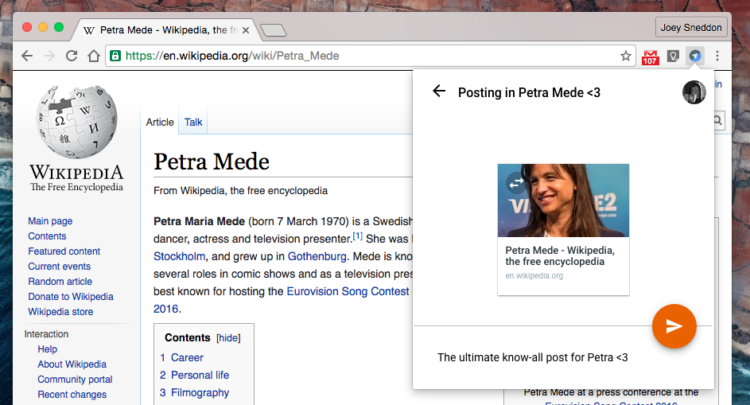Image resolution: width=750 pixels, height=405 pixels.
Task: Switch to the Article tab
Action: point(160,122)
